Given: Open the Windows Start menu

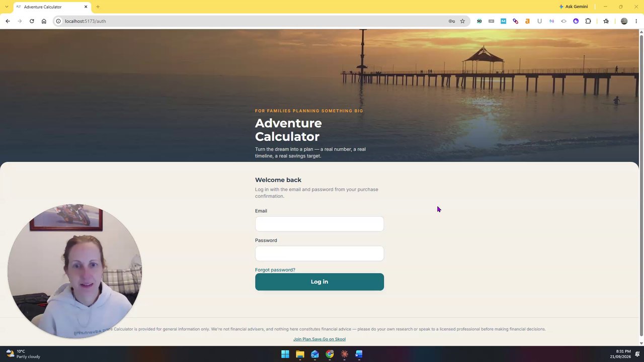Looking at the screenshot, I should coord(285,354).
